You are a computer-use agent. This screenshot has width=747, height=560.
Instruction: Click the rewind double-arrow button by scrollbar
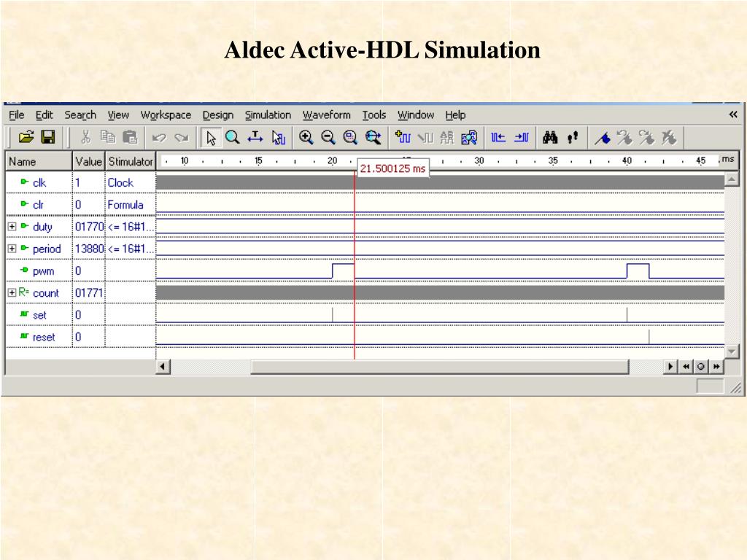(x=686, y=366)
